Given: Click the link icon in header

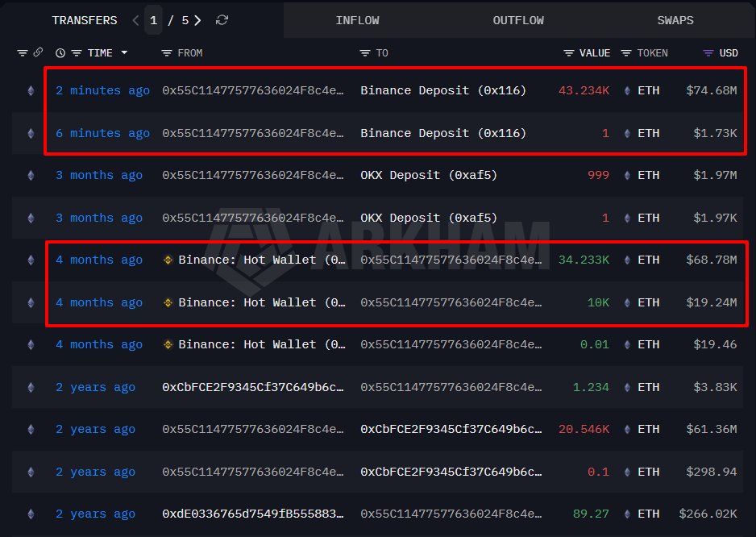Looking at the screenshot, I should click(38, 52).
